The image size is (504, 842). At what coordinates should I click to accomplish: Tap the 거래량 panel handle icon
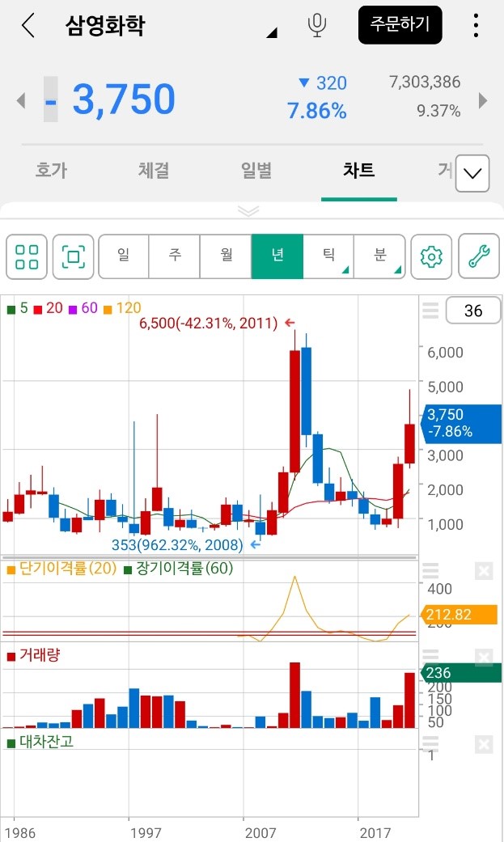pyautogui.click(x=430, y=656)
